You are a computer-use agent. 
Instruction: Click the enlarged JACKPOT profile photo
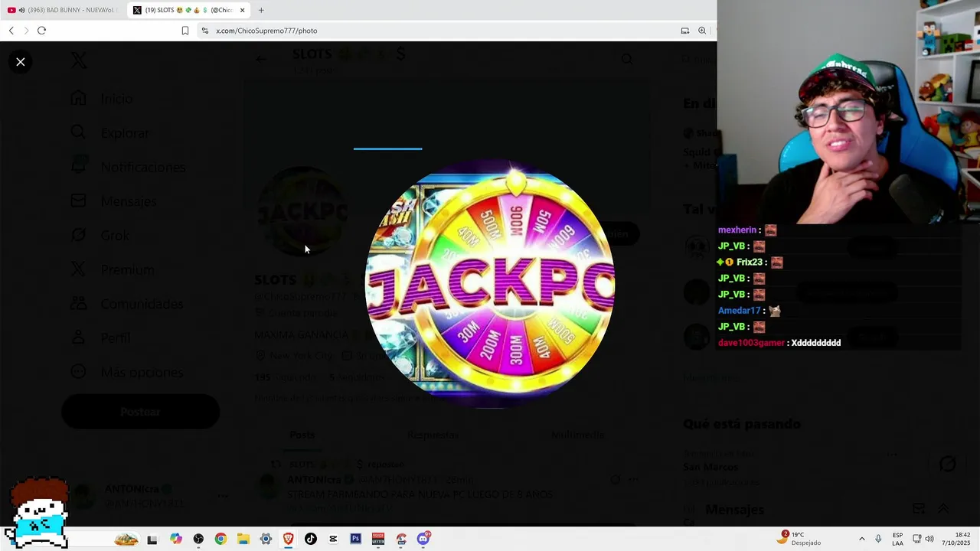(490, 284)
